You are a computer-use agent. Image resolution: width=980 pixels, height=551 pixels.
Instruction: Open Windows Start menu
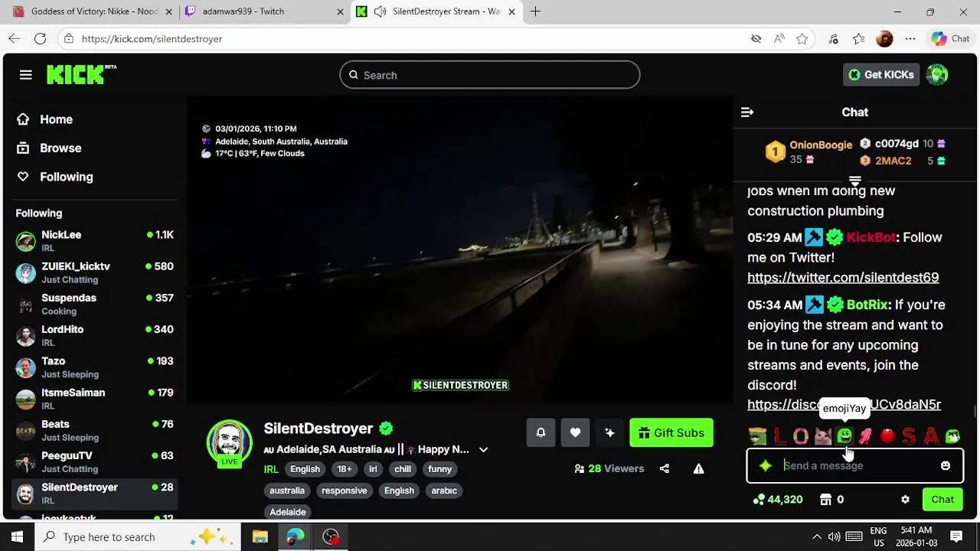pos(17,536)
